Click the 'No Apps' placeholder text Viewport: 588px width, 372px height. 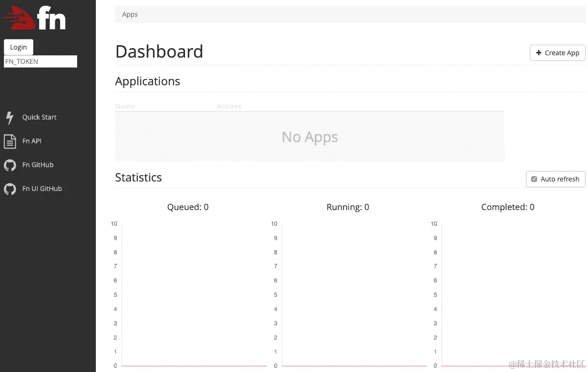click(x=310, y=137)
